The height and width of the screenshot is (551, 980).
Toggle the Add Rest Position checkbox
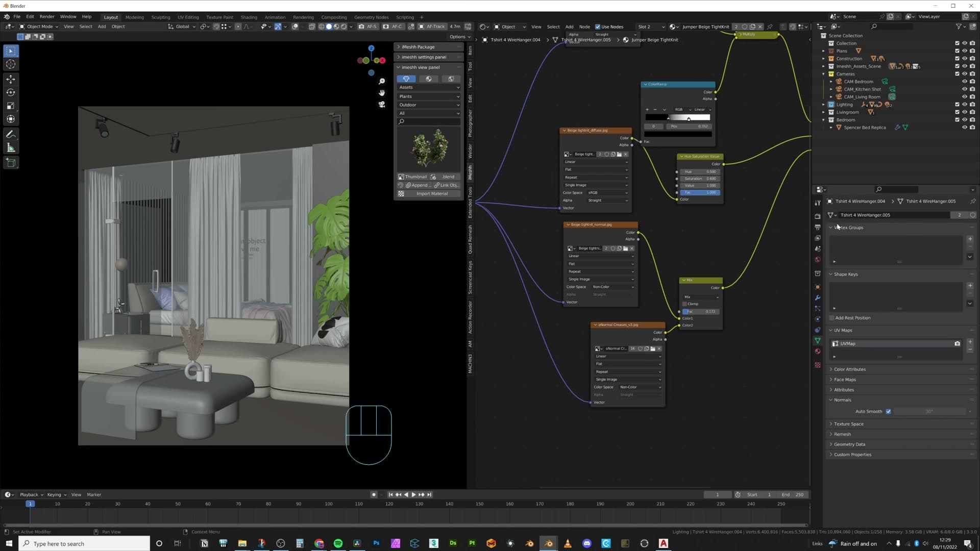831,318
